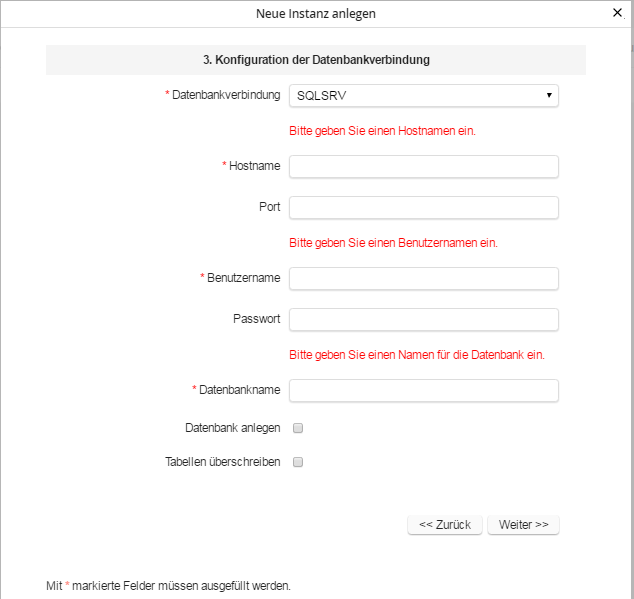This screenshot has width=634, height=599.
Task: Click the Benutzername label text
Action: coord(243,278)
